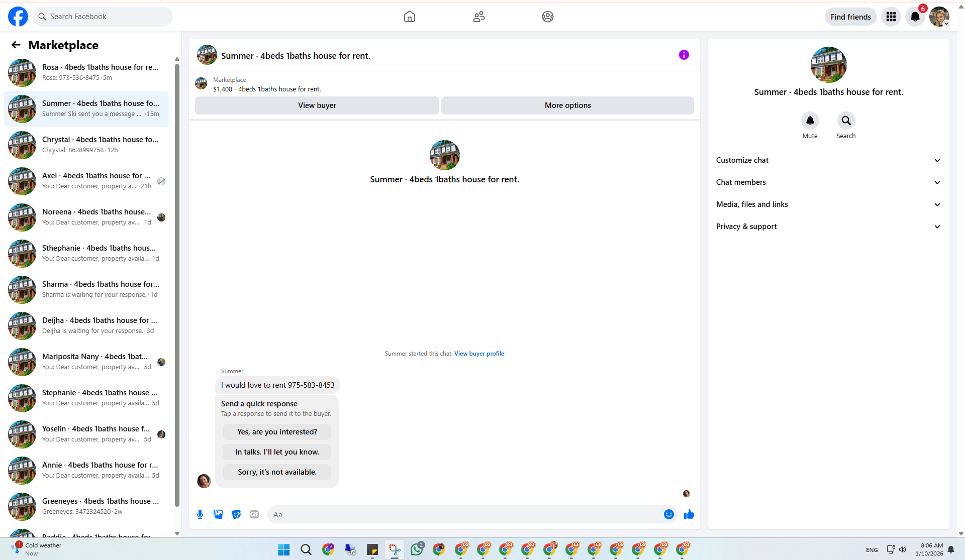965x560 pixels.
Task: Click the voice clip microphone icon
Action: 200,514
